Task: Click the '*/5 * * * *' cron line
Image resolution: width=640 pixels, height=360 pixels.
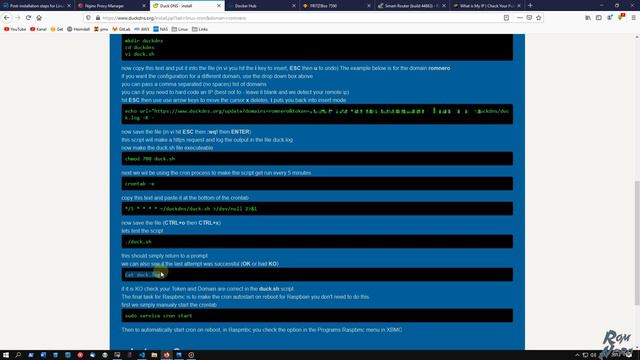Action: [x=191, y=209]
